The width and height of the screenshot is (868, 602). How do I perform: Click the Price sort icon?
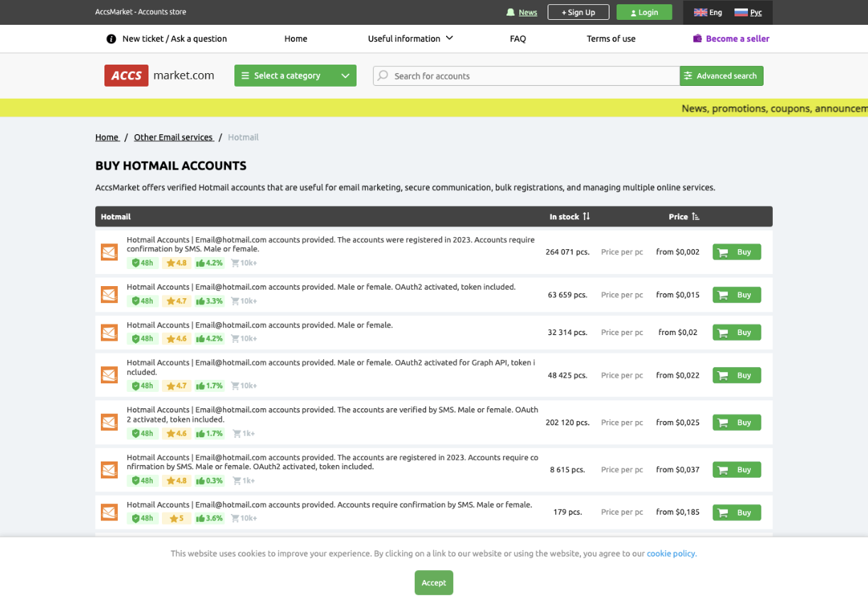click(x=695, y=217)
